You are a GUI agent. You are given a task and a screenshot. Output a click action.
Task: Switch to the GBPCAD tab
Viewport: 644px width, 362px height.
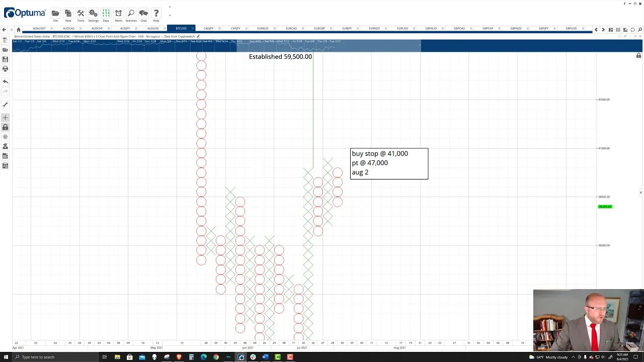coord(459,29)
